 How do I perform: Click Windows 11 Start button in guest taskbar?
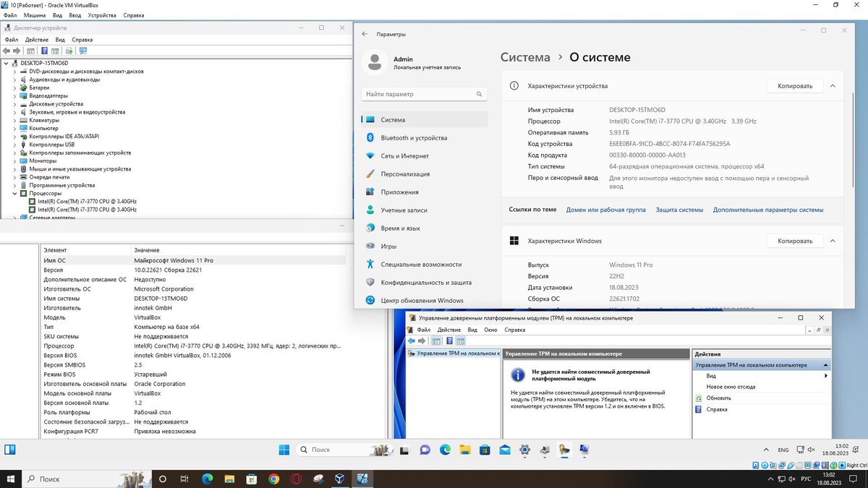click(284, 450)
